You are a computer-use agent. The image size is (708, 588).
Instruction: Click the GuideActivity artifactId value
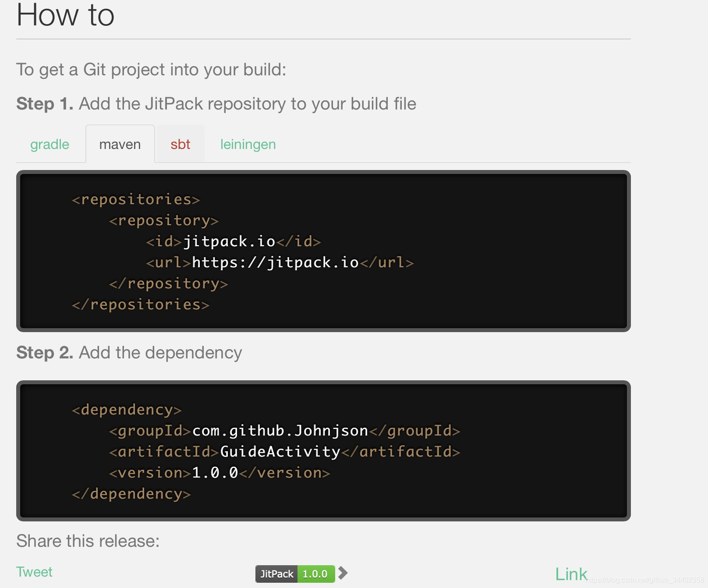(280, 452)
